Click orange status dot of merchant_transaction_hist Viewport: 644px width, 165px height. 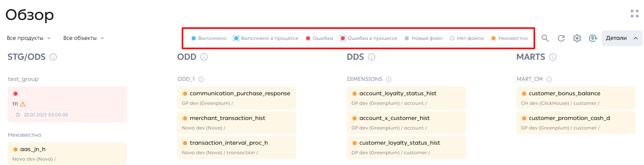coord(185,118)
